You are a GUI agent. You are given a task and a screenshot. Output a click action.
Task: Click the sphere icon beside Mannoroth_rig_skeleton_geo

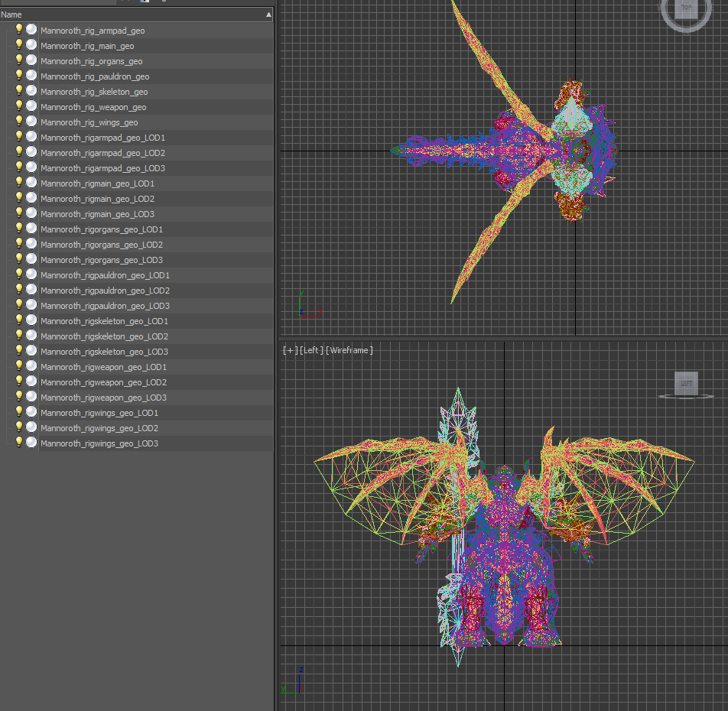tap(31, 91)
